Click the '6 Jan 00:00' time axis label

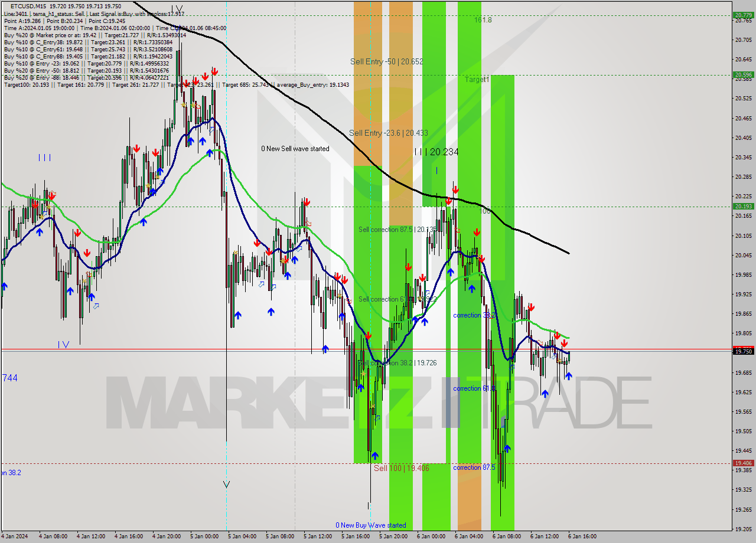[x=431, y=537]
